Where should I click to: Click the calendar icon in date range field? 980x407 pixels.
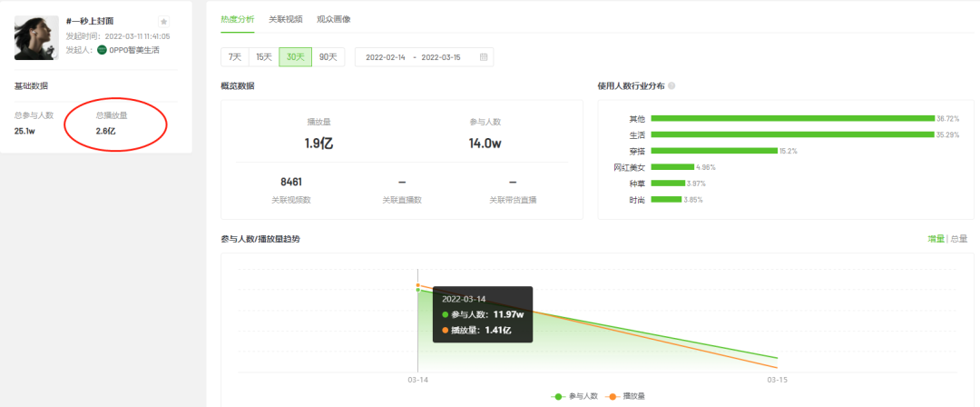point(484,57)
